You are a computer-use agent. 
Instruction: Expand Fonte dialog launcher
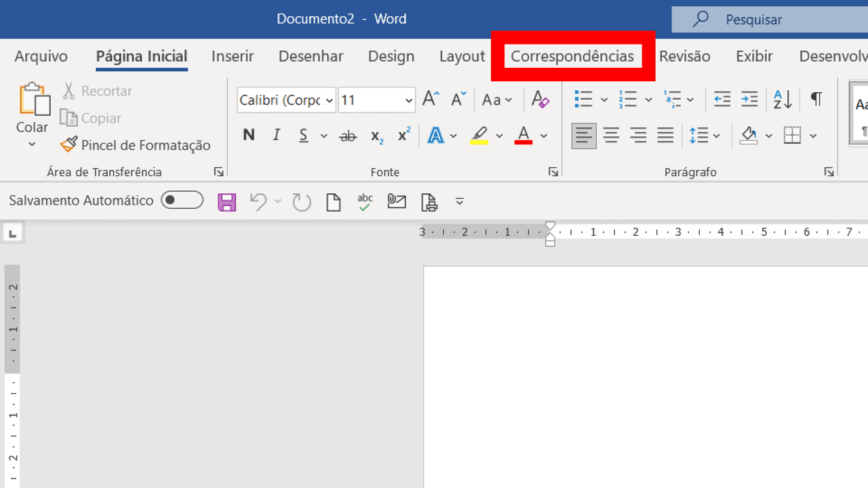[x=553, y=172]
